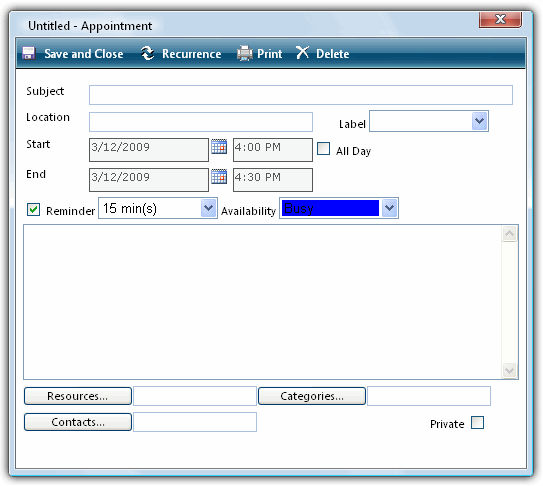Click the blue Busy availability swatch
The width and height of the screenshot is (543, 486).
coord(330,208)
